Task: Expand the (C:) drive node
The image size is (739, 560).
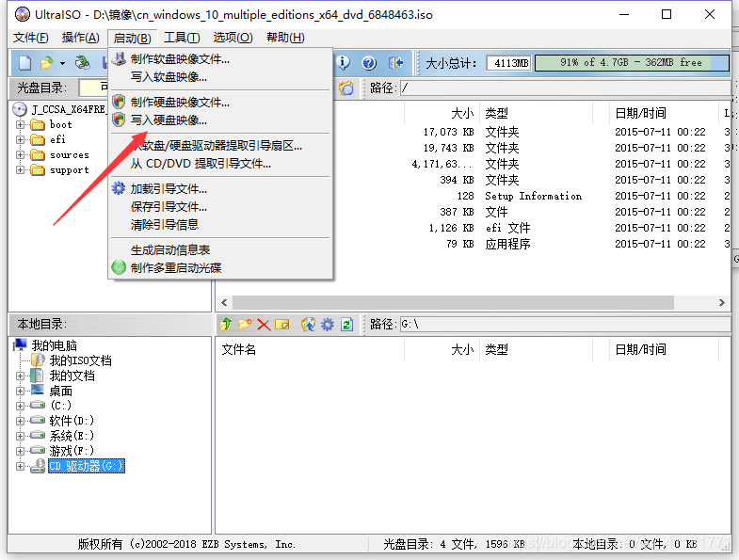Action: pos(20,406)
